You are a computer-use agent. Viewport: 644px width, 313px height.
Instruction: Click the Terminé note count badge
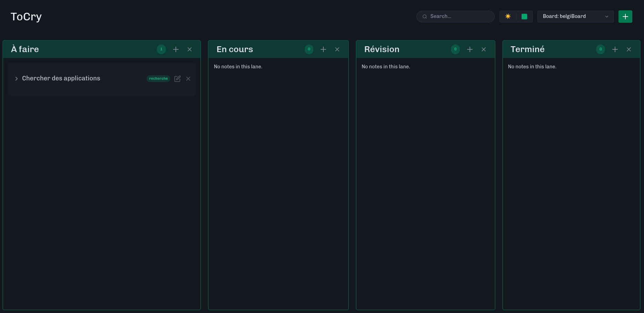click(x=601, y=49)
